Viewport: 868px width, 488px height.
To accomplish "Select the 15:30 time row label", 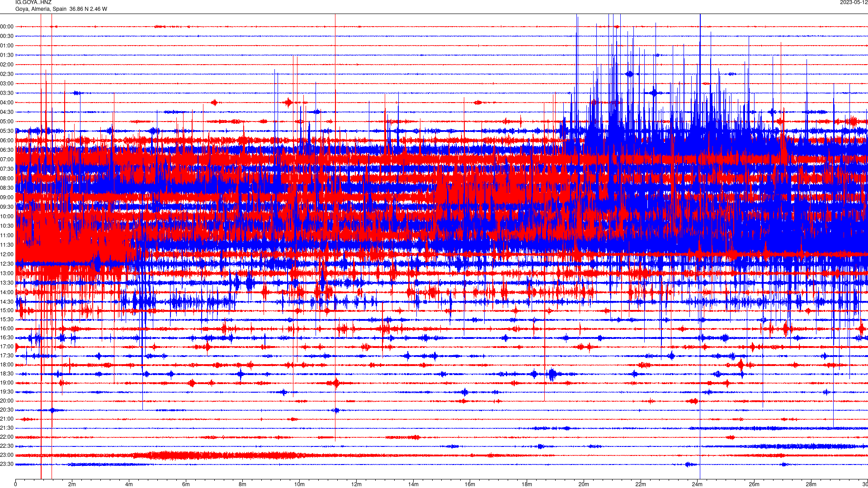I will tap(7, 319).
